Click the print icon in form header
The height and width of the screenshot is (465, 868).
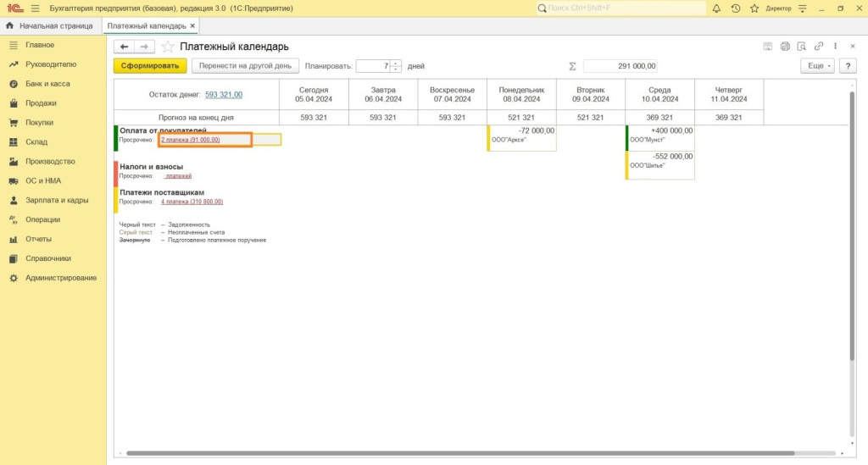[x=785, y=46]
